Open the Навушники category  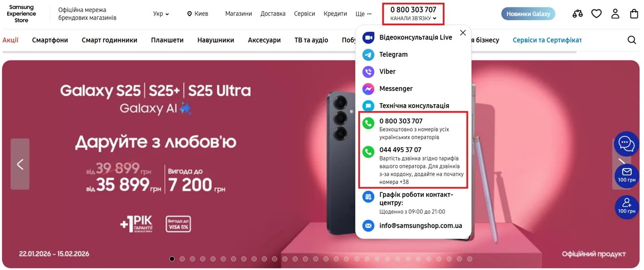tap(216, 40)
